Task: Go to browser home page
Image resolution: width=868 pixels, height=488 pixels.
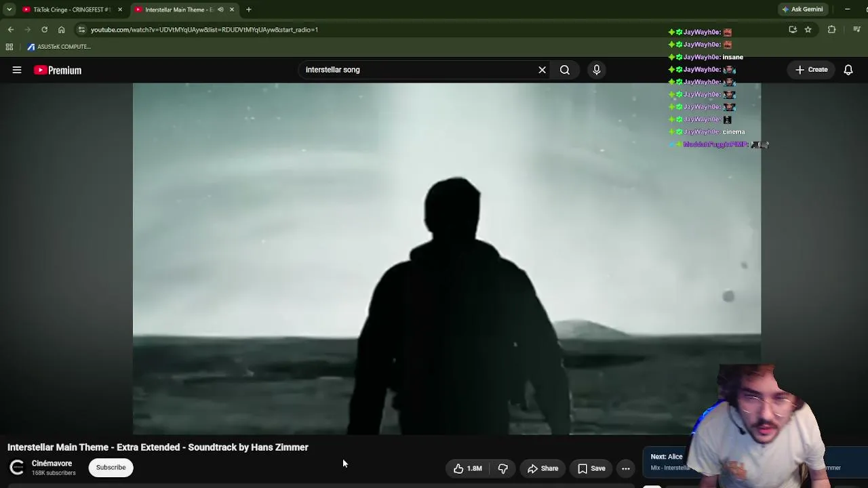Action: [x=62, y=30]
